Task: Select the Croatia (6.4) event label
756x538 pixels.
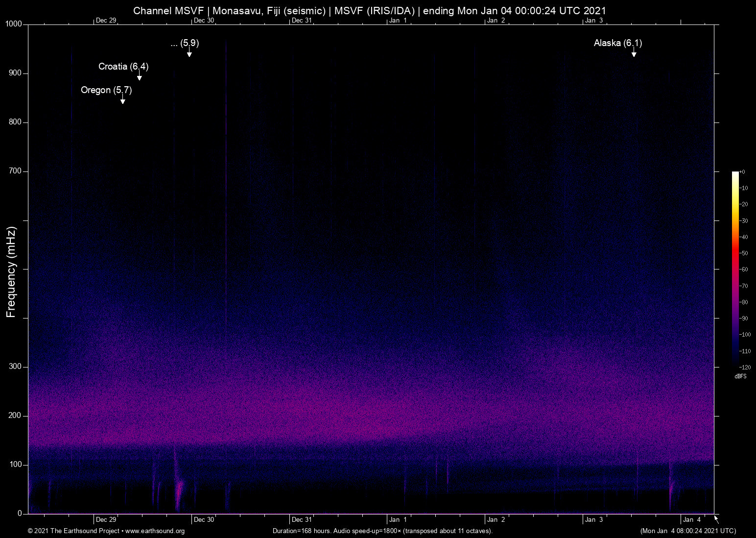Action: (123, 67)
